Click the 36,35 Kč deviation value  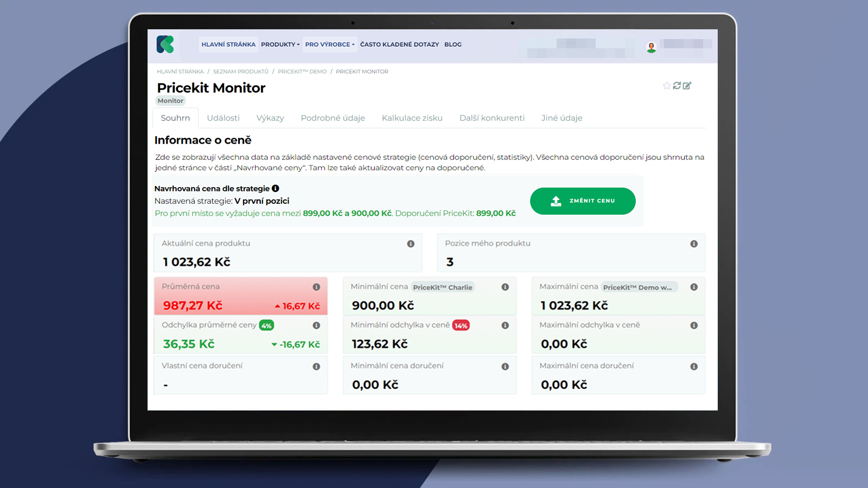click(x=189, y=344)
